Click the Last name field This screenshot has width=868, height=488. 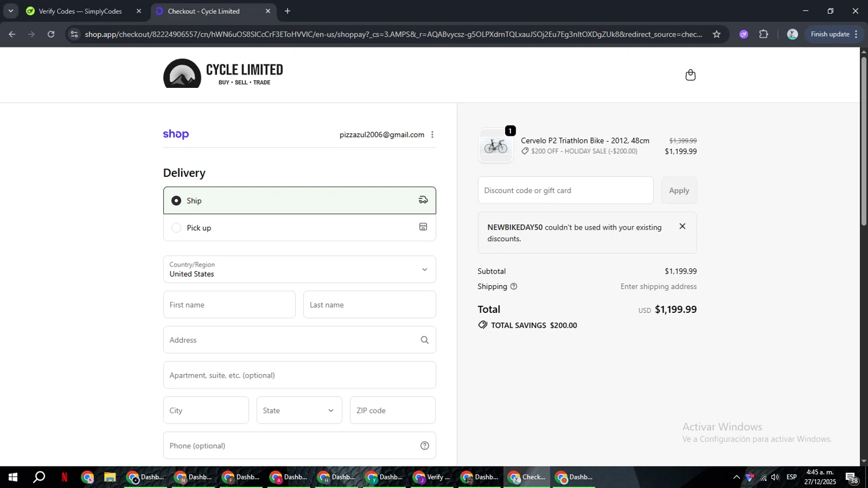(x=369, y=305)
